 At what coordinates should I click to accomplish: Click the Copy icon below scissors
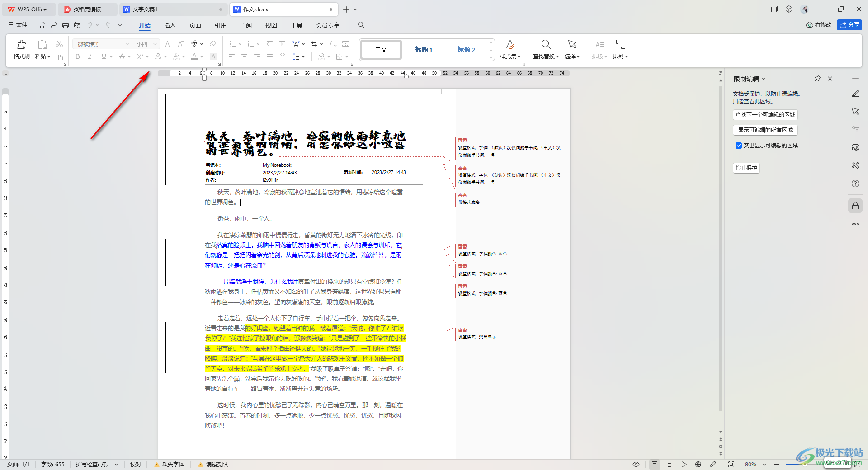(59, 56)
